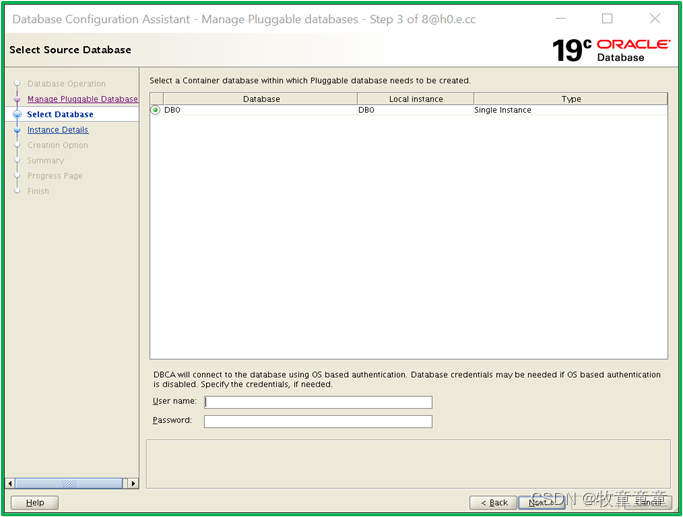Select the DB0 database radio button
Image resolution: width=683 pixels, height=517 pixels.
[156, 110]
